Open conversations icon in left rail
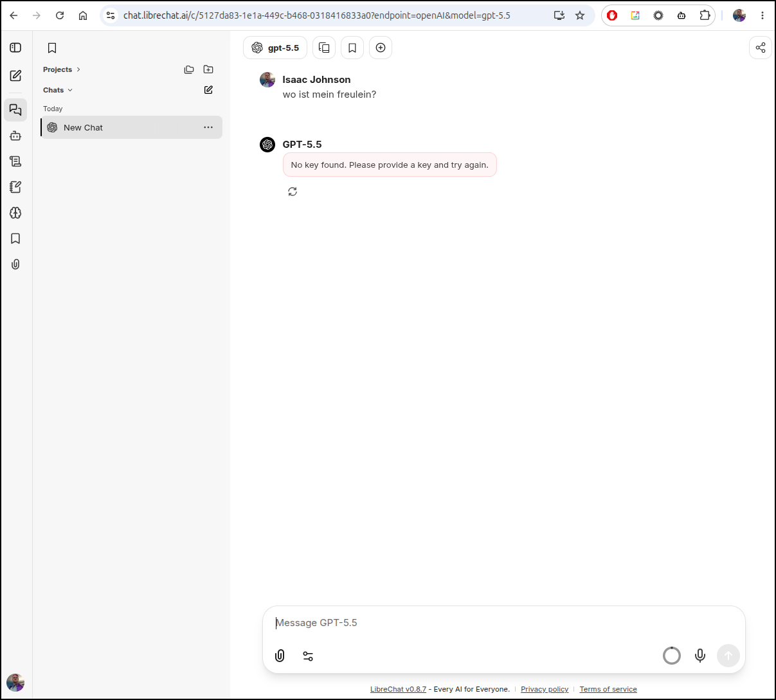 tap(16, 110)
